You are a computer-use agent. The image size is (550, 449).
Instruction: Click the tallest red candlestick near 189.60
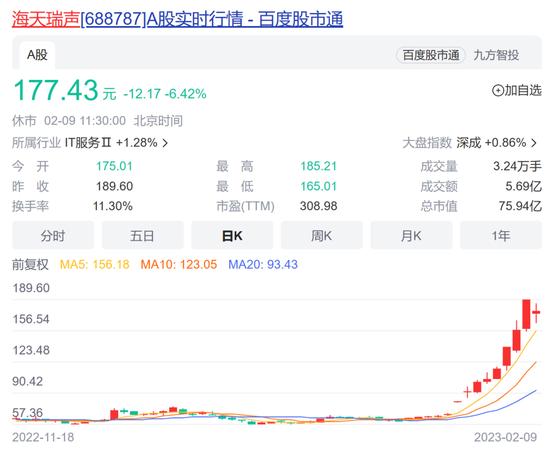[526, 314]
